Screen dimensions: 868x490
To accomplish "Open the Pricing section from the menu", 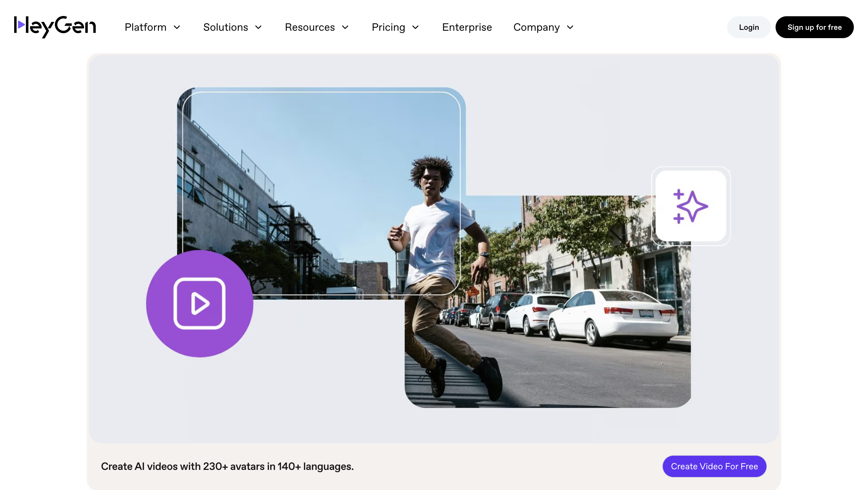I will [x=388, y=28].
